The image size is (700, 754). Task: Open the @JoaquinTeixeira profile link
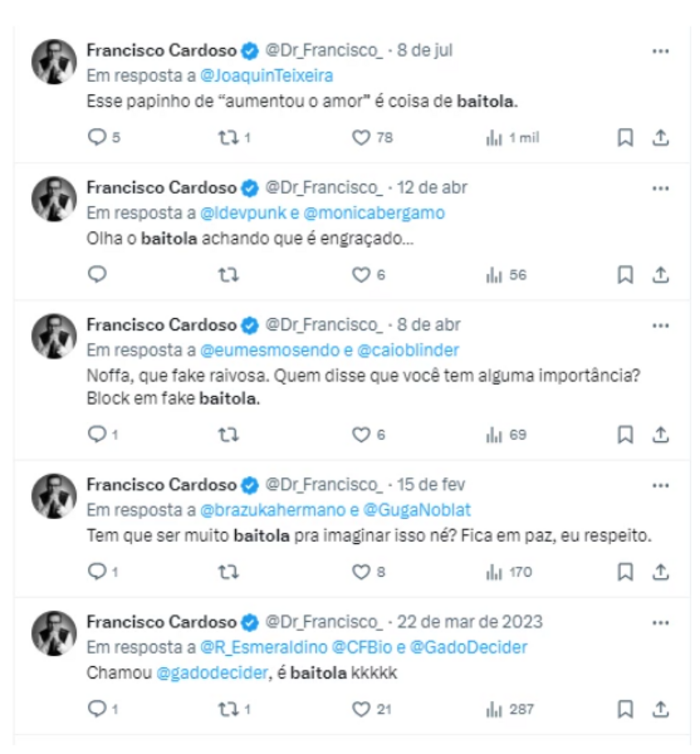tap(266, 76)
